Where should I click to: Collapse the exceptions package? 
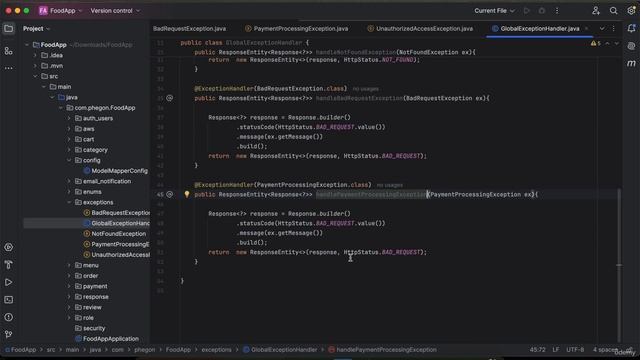click(69, 202)
